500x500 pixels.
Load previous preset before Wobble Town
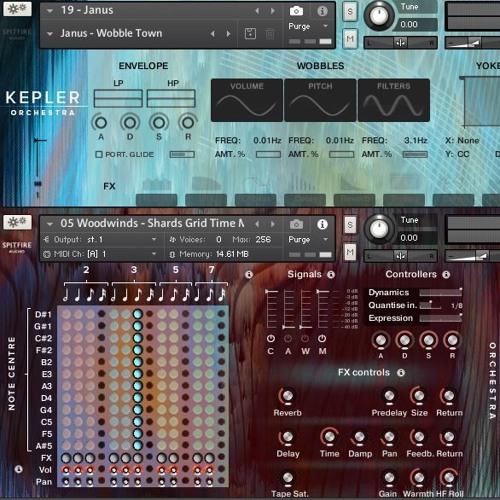tap(213, 34)
